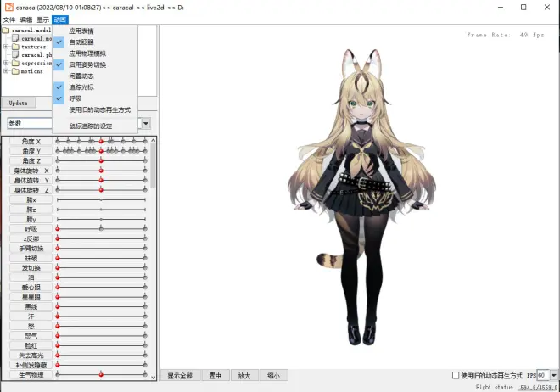
Task: Click the Update button
Action: [18, 103]
